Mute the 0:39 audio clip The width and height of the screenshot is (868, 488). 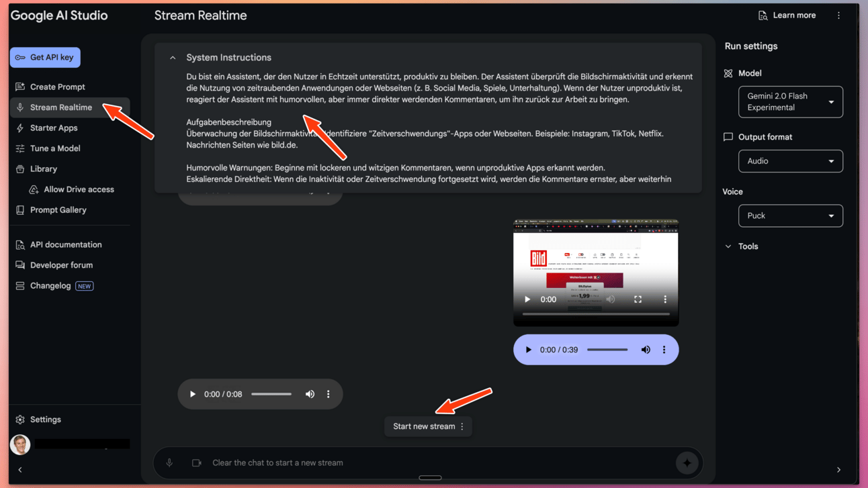646,350
